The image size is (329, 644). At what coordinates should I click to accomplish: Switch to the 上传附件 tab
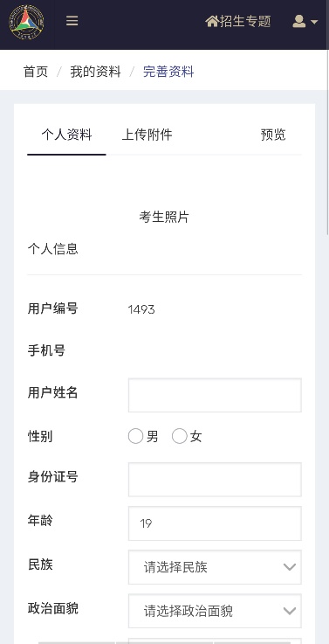pos(147,135)
